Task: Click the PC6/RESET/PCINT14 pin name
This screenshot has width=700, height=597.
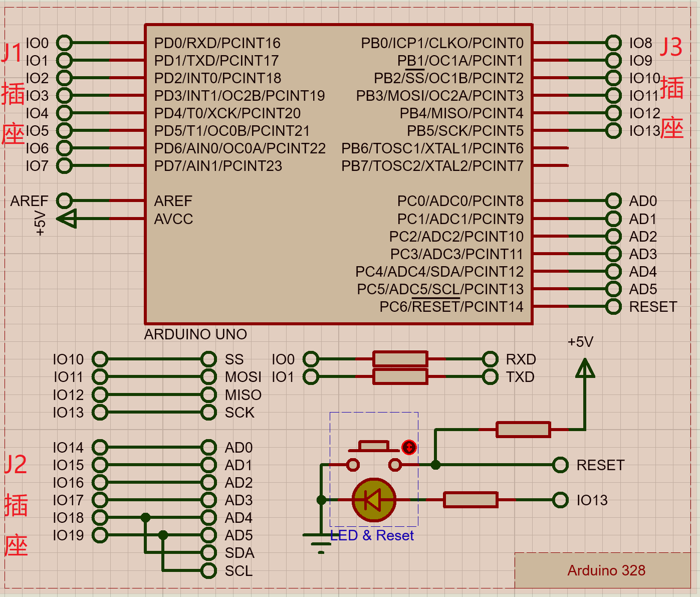Action: click(x=451, y=307)
